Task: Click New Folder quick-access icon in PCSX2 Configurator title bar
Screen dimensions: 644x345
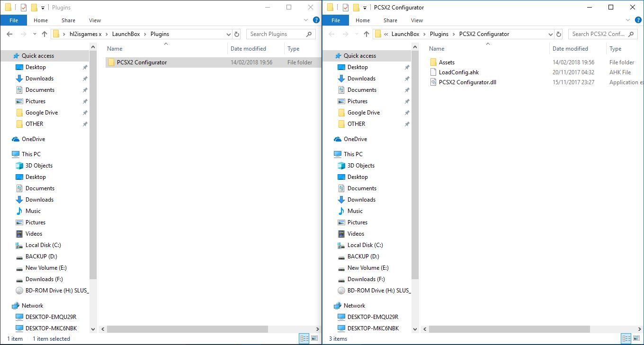Action: [x=356, y=8]
